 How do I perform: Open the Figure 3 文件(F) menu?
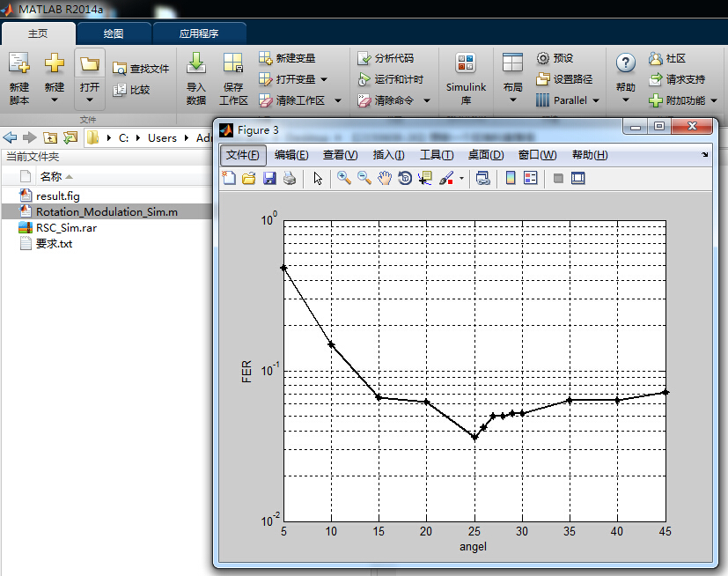tap(243, 155)
